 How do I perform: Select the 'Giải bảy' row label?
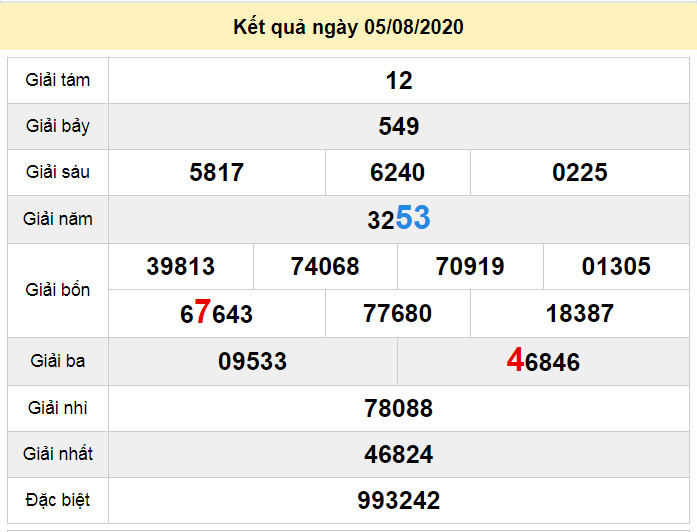point(58,126)
